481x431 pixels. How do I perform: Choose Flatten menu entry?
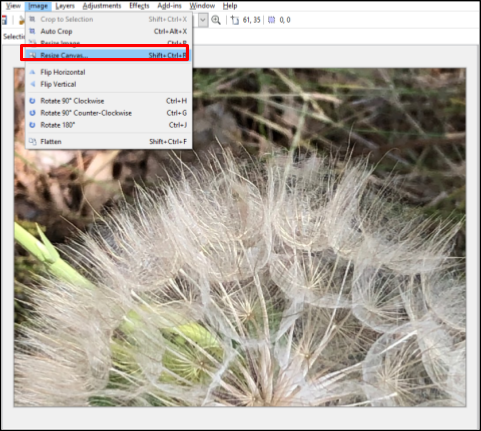point(108,141)
